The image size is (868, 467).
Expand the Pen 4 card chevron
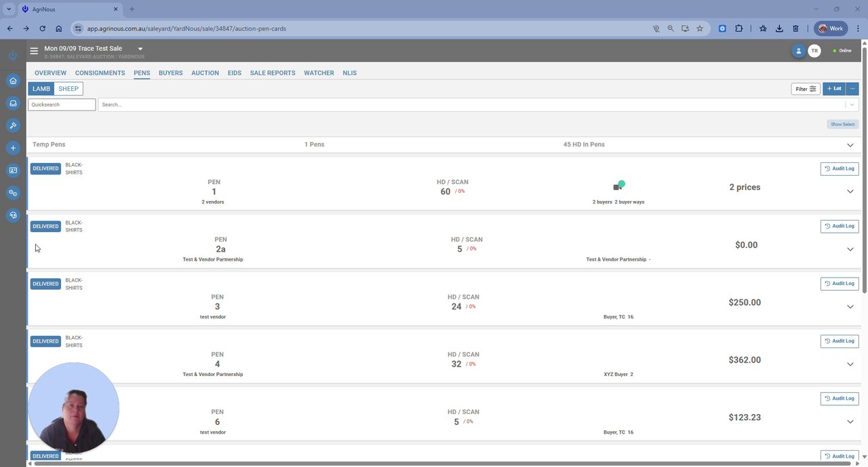point(850,365)
